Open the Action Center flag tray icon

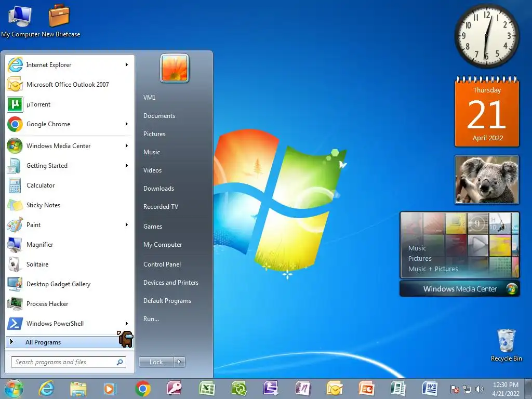(x=454, y=389)
